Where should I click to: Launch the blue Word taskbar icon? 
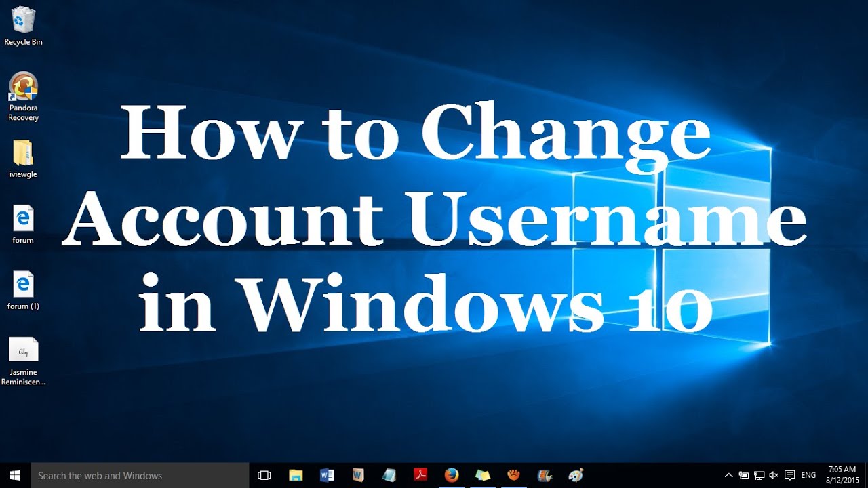click(x=327, y=475)
